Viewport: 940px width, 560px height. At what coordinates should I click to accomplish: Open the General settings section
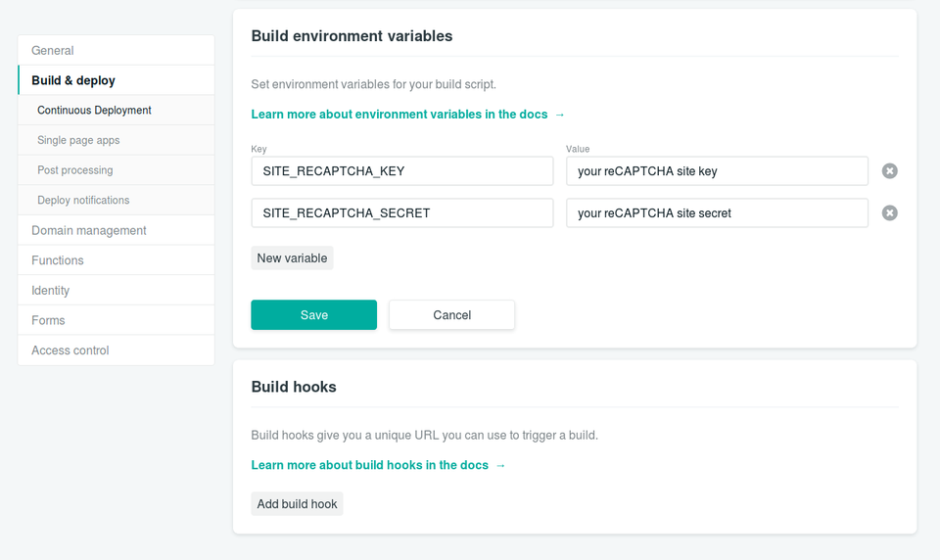click(x=53, y=51)
